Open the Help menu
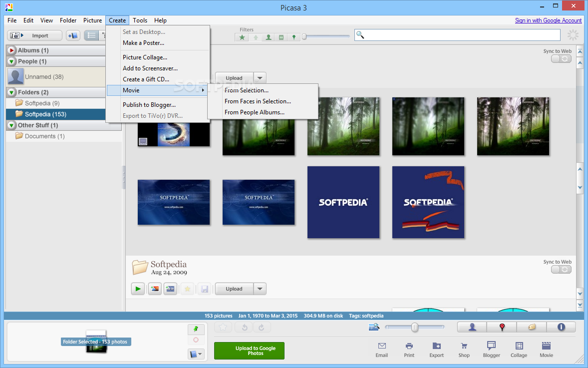 click(x=161, y=20)
